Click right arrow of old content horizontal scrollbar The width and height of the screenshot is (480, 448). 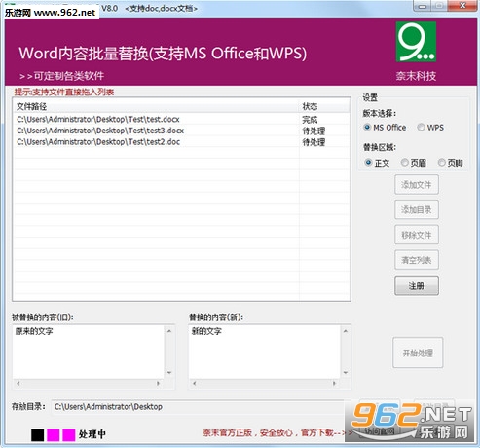[x=158, y=383]
